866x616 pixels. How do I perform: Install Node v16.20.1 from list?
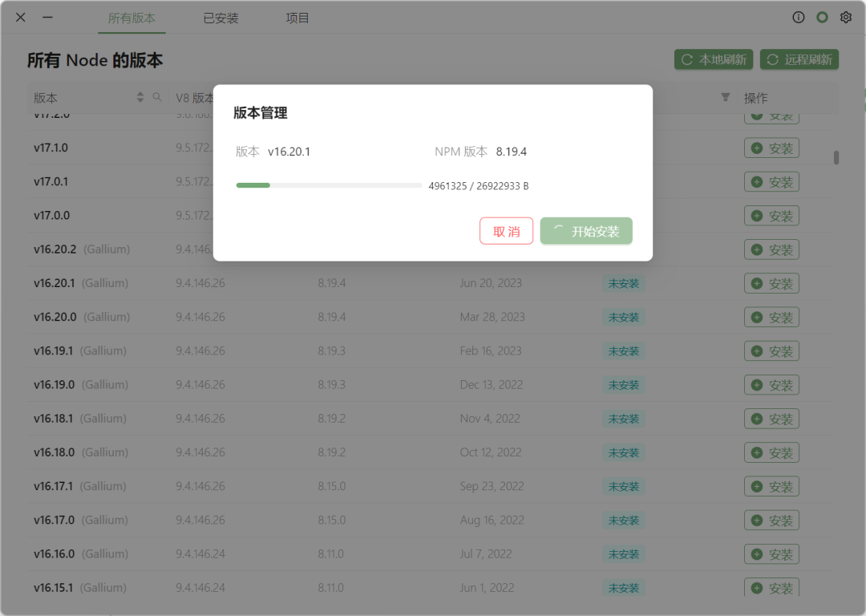click(771, 283)
